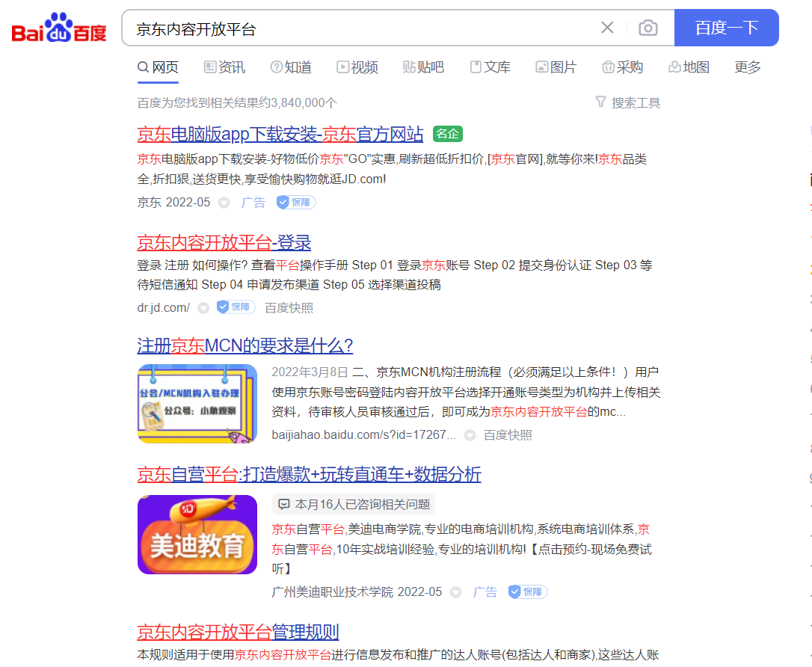Click the green 名企 badge
Screen dimensions: 812x667
pos(447,134)
